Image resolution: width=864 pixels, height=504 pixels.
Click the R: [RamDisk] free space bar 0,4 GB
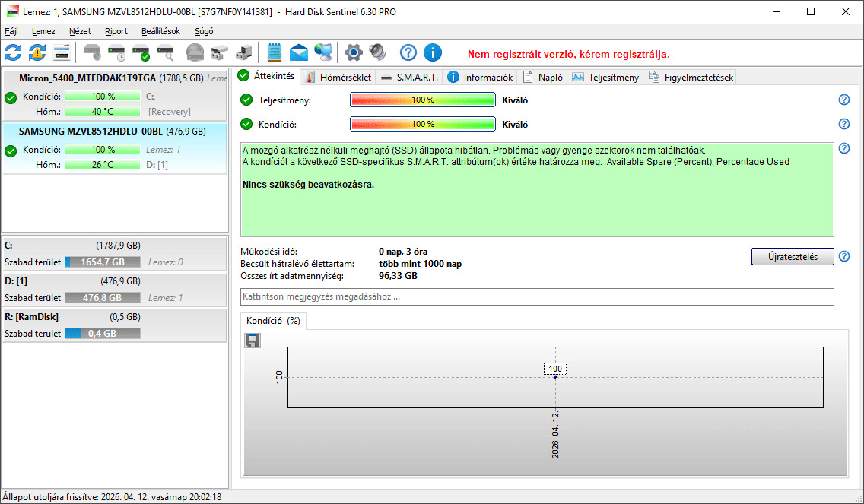click(103, 334)
